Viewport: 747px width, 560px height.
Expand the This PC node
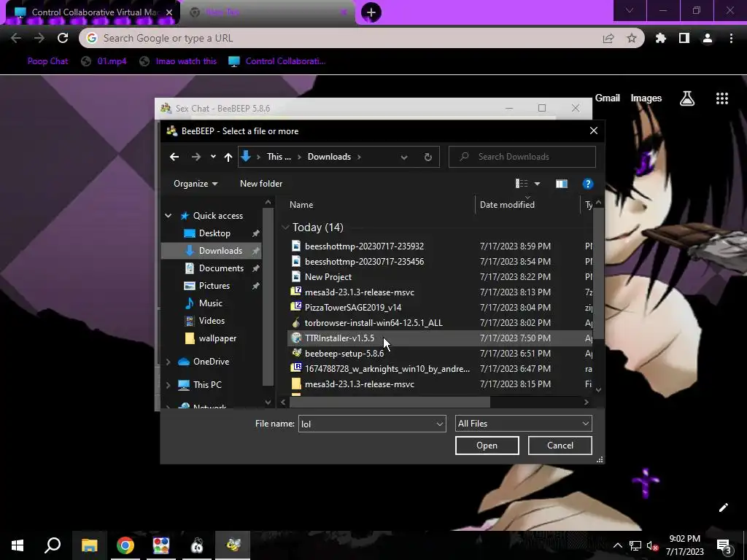tap(169, 385)
